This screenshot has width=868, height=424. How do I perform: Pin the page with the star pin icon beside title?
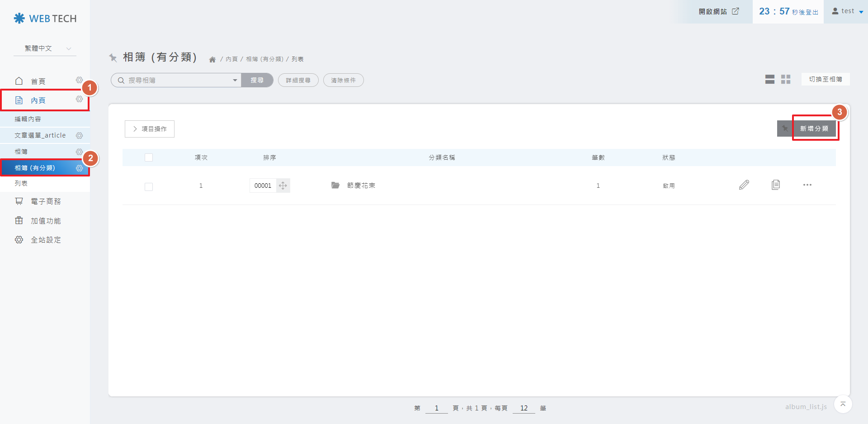113,57
